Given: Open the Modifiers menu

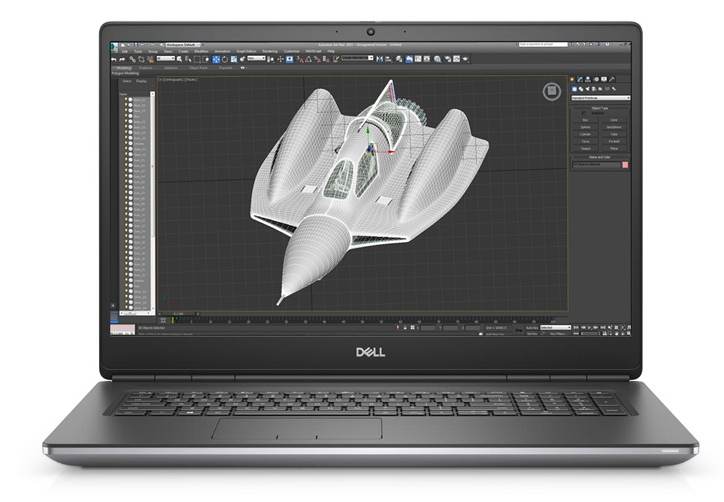Looking at the screenshot, I should click(x=201, y=51).
